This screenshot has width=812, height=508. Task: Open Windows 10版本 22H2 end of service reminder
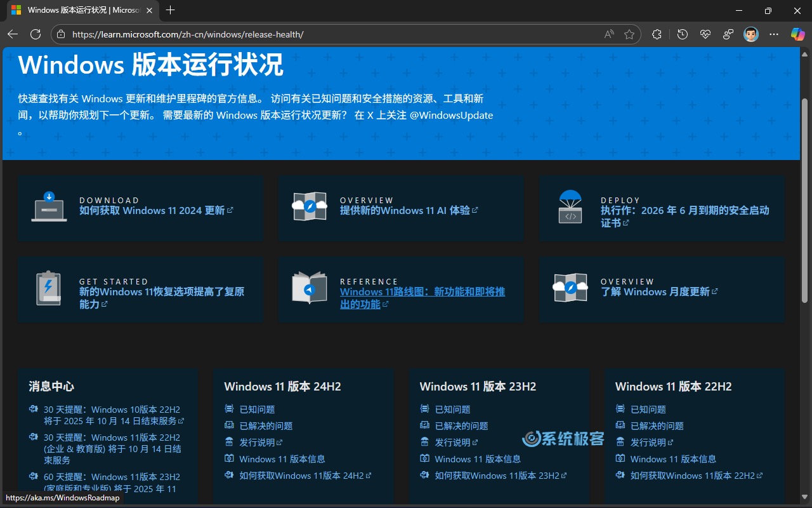point(114,415)
